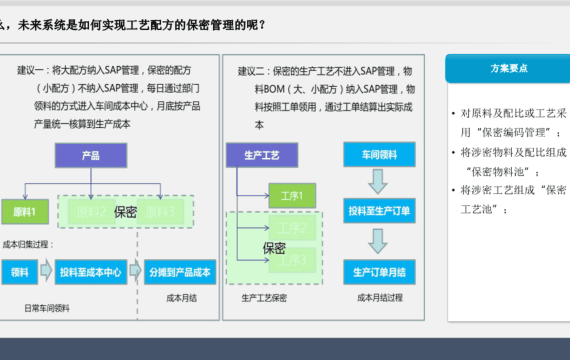This screenshot has width=570, height=360.
Task: Click down arrow above 生产订单月结
Action: [378, 241]
